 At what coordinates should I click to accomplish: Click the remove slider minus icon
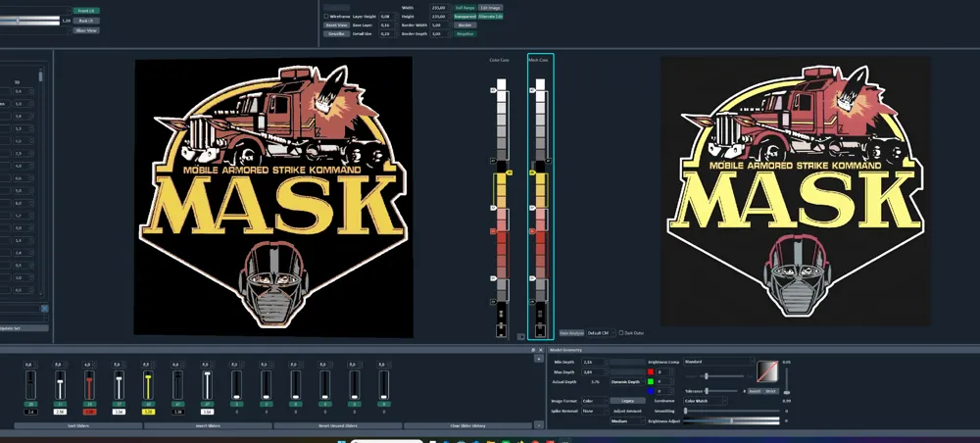[539, 425]
